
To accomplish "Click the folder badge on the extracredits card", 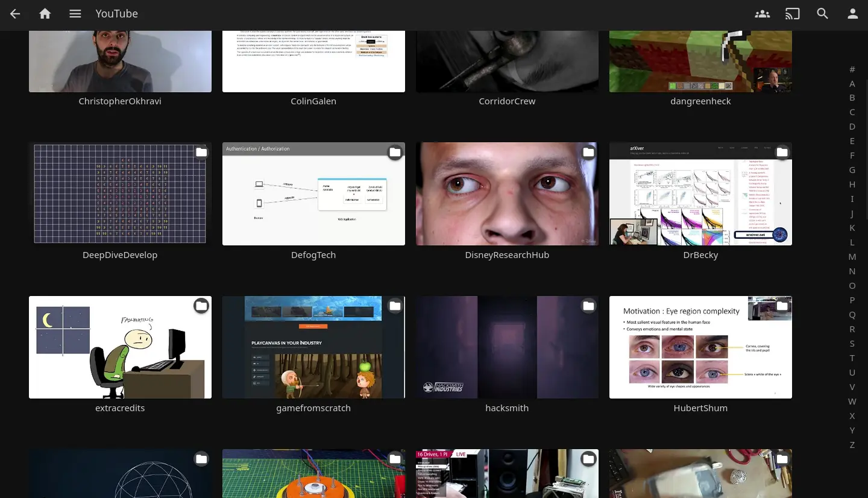I will tap(201, 306).
